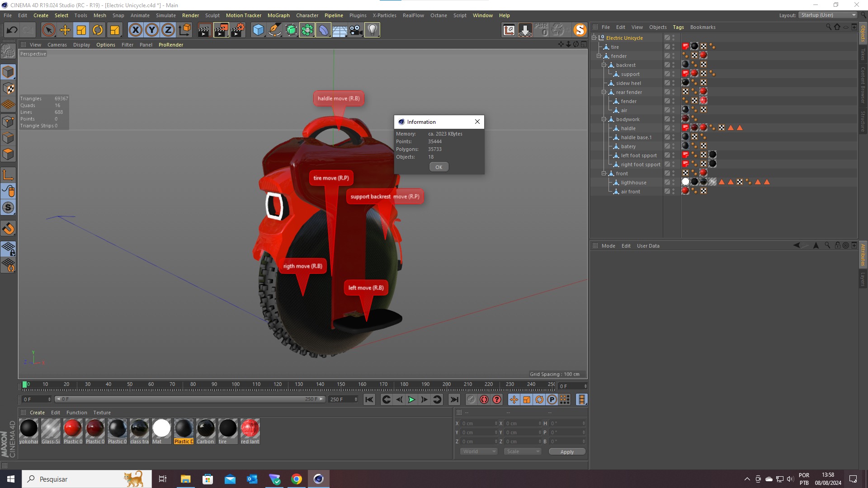Viewport: 868px width, 488px height.
Task: Collapse the front object tree
Action: click(x=604, y=174)
